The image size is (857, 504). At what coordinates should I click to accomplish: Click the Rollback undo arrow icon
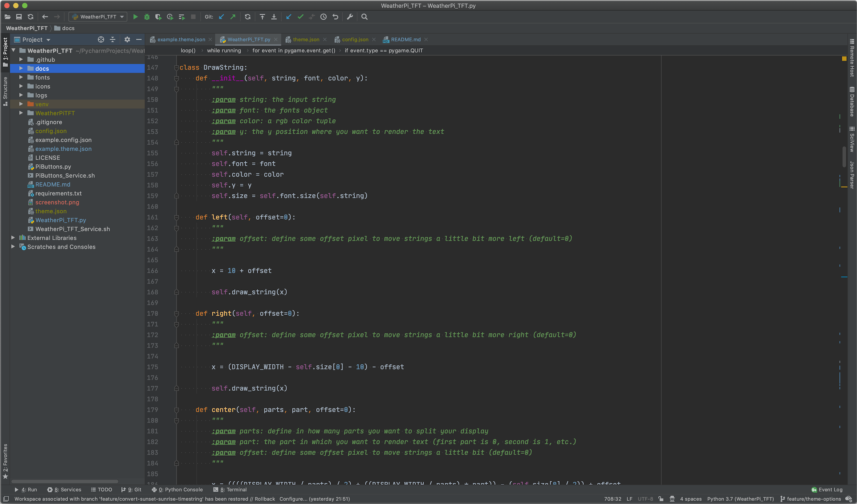(x=335, y=17)
